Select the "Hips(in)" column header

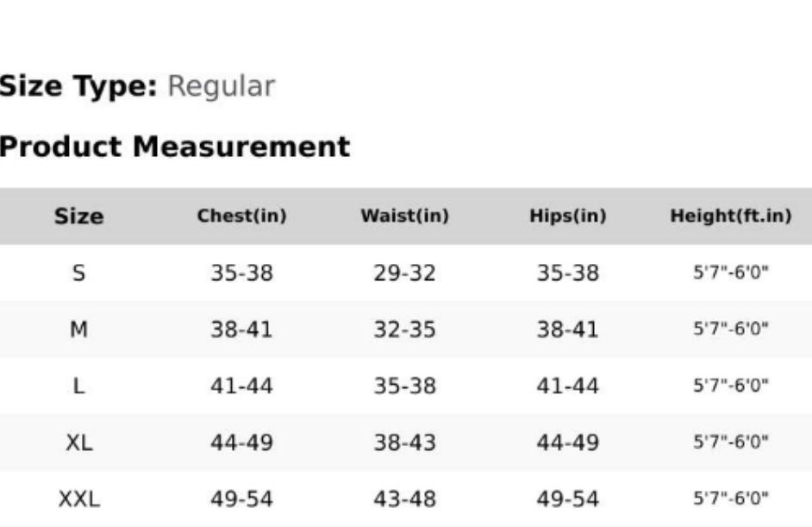pos(567,216)
